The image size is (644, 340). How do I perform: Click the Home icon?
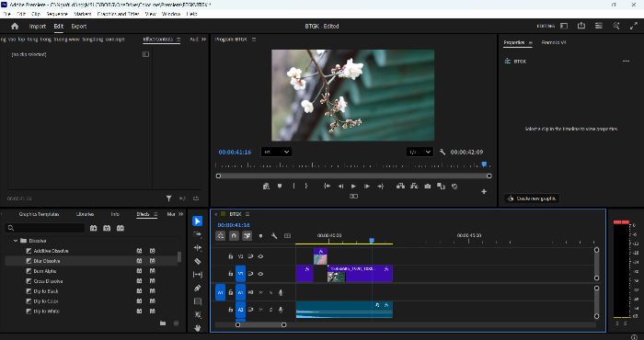(15, 27)
